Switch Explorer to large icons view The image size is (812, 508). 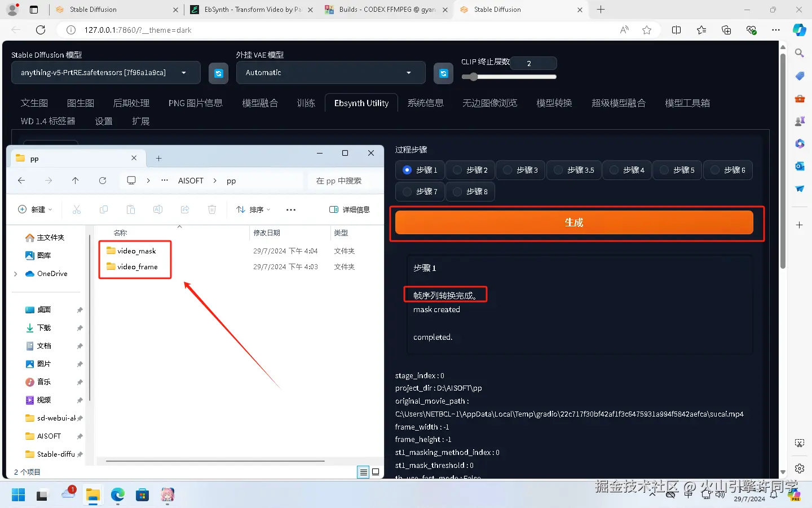pos(376,472)
